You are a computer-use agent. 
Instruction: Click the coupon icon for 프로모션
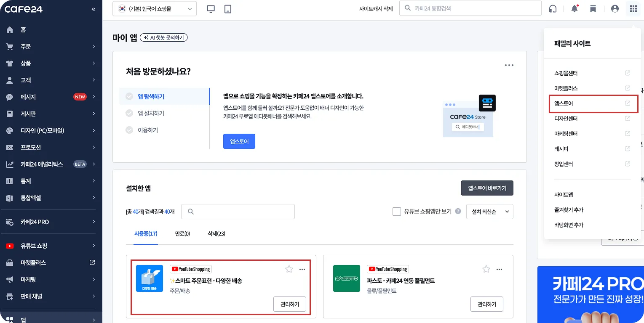[10, 148]
